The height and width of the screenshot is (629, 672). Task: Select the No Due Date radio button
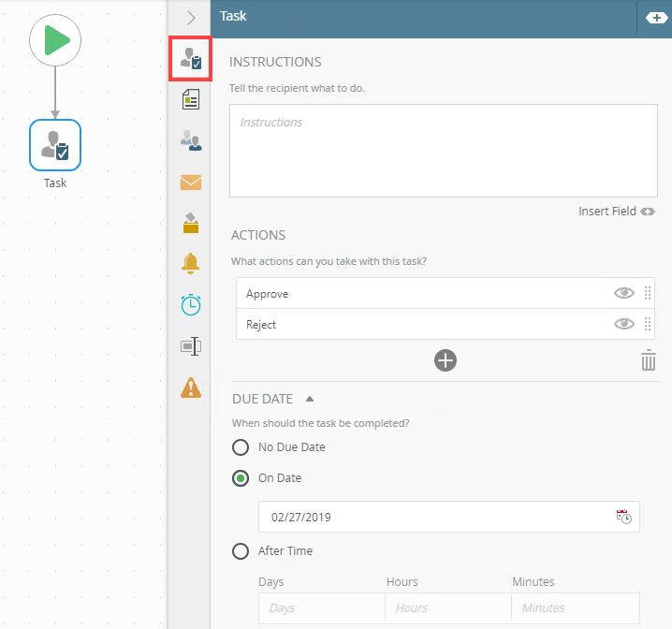pyautogui.click(x=241, y=447)
